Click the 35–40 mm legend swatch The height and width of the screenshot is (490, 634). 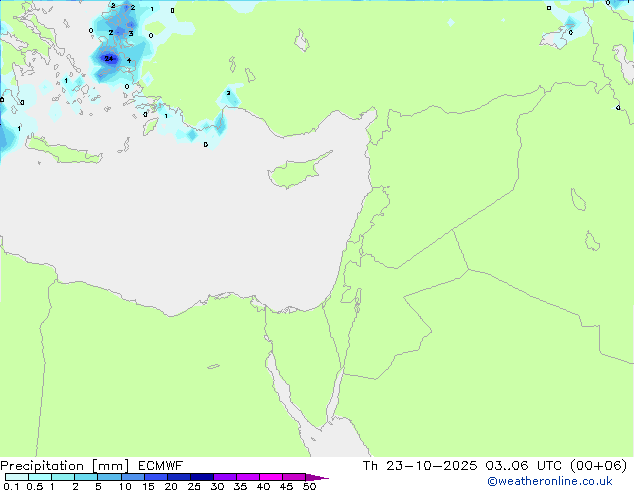pos(248,477)
